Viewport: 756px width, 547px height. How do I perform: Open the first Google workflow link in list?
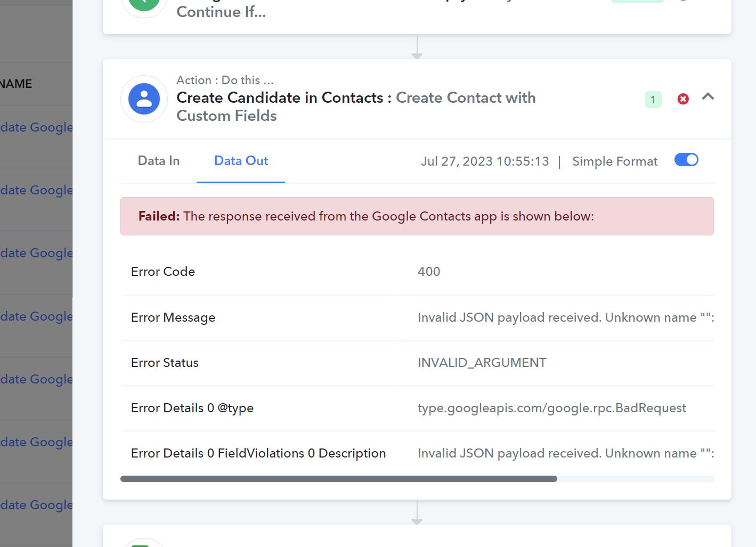[36, 127]
